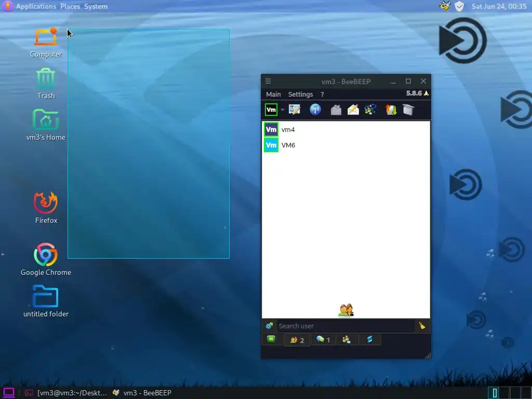
Task: Open the Applications menu in the top panel
Action: (36, 6)
